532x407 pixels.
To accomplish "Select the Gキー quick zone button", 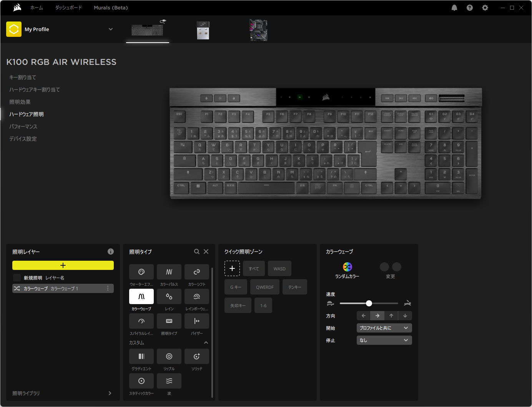I will 236,287.
